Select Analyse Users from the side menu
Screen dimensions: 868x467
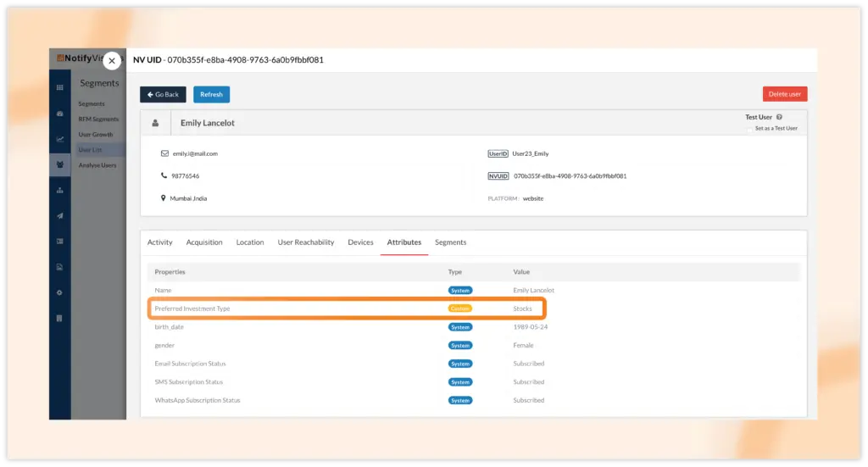pos(97,165)
